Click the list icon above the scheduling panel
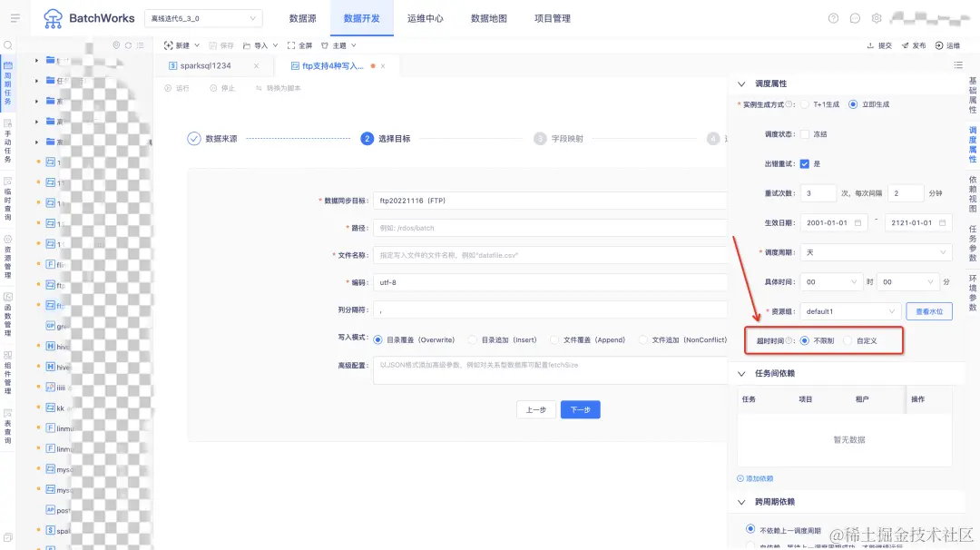 (x=958, y=65)
